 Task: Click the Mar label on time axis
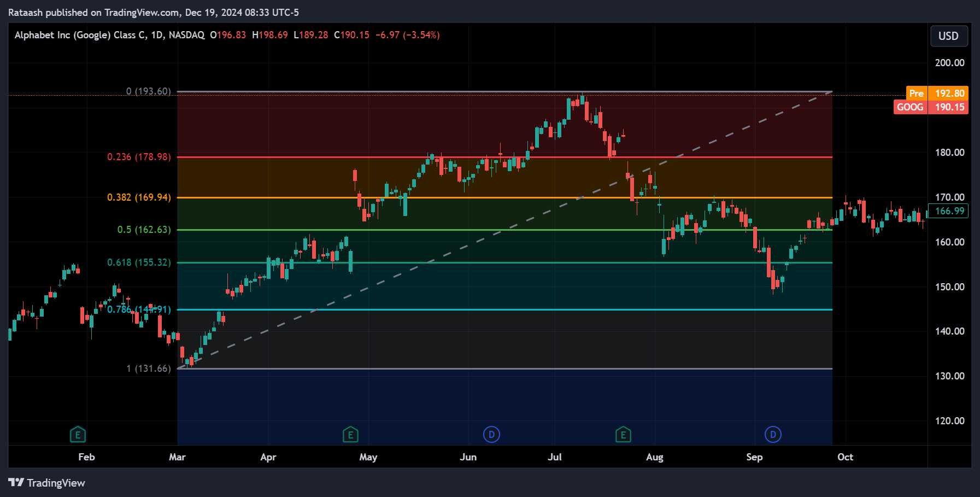[x=177, y=457]
